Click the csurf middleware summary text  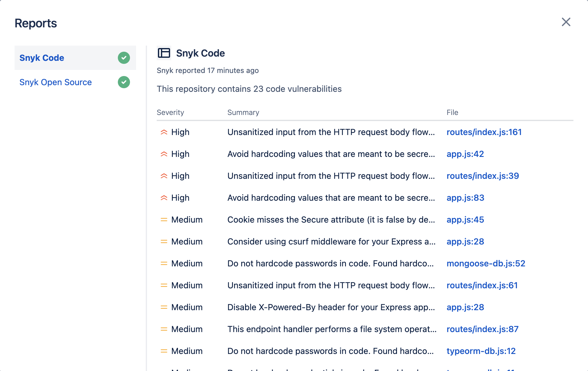[x=331, y=241]
